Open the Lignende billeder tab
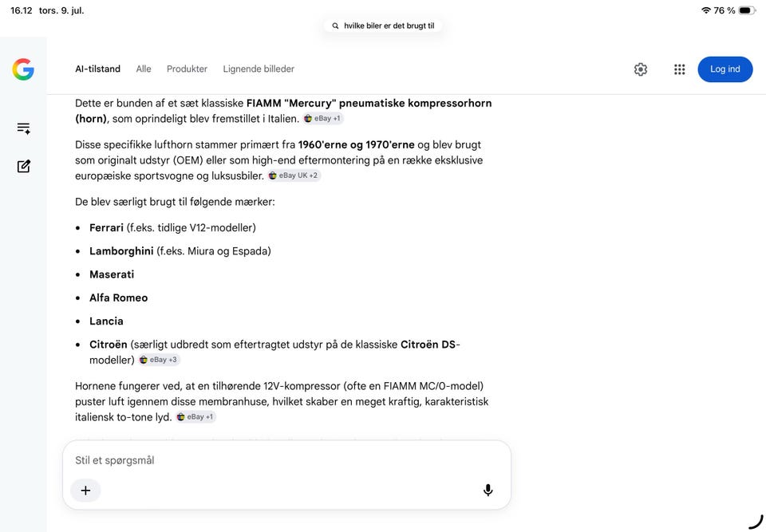Image resolution: width=766 pixels, height=532 pixels. tap(259, 69)
